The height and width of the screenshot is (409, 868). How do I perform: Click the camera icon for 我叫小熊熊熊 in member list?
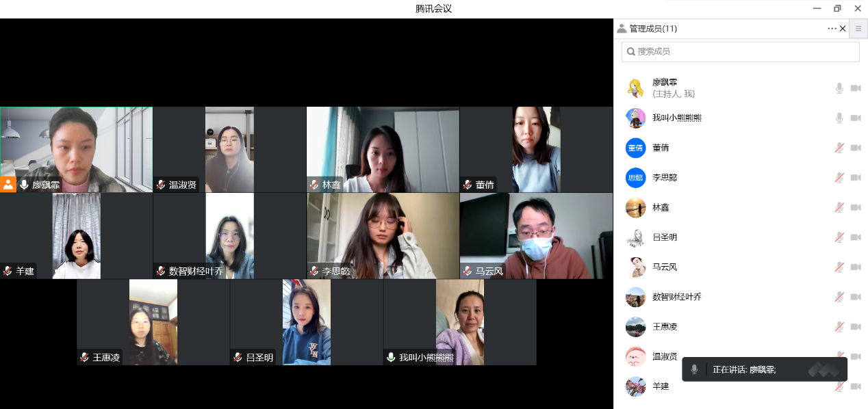(855, 118)
